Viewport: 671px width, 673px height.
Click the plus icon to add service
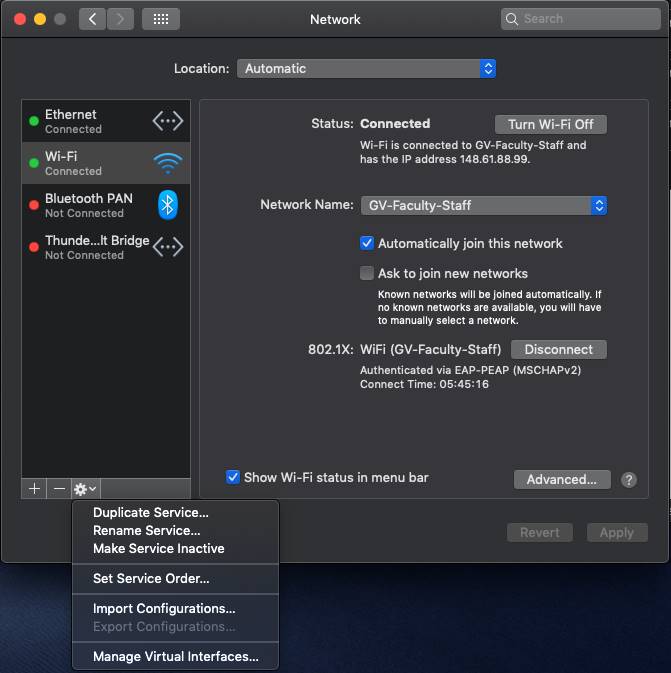[34, 489]
